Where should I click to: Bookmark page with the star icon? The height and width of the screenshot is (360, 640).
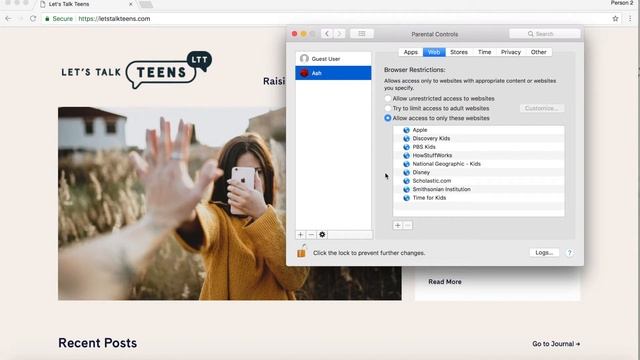[615, 19]
